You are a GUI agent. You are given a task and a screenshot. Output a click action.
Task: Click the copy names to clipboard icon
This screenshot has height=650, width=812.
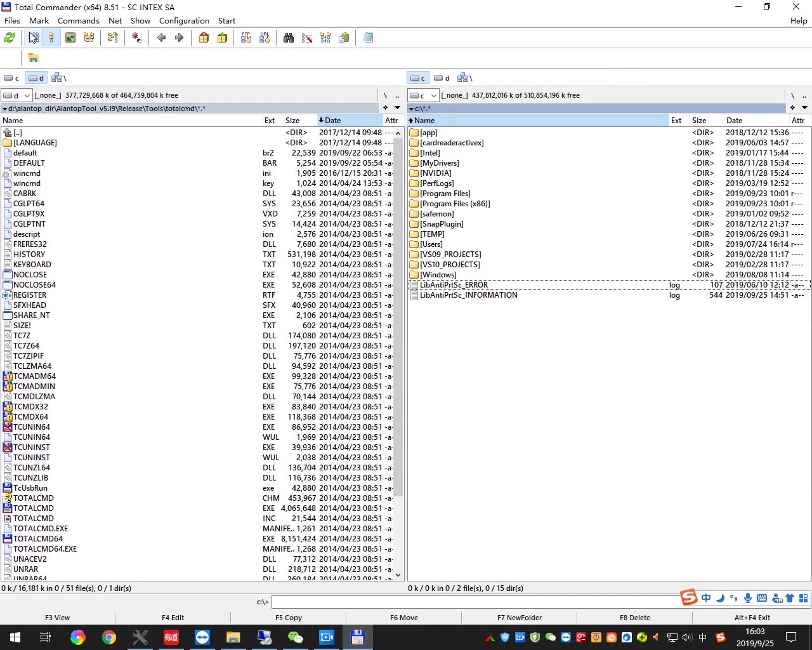pyautogui.click(x=344, y=38)
